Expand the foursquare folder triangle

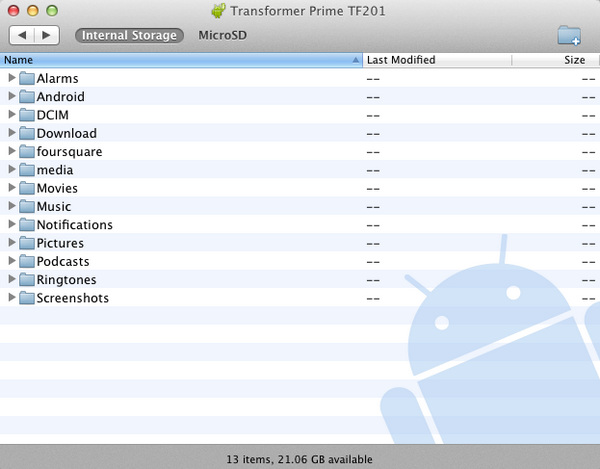coord(12,151)
